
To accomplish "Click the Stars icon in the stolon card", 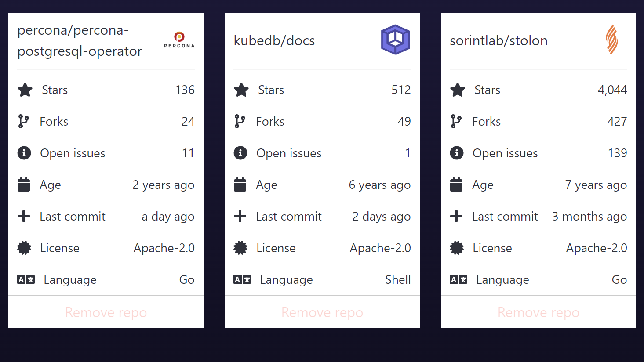I will click(x=458, y=90).
